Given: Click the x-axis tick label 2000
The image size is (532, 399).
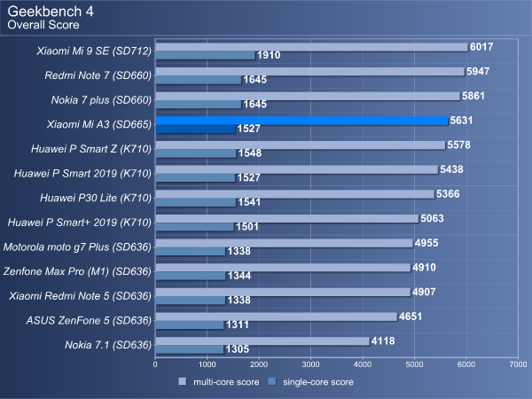Looking at the screenshot, I should [x=259, y=364].
